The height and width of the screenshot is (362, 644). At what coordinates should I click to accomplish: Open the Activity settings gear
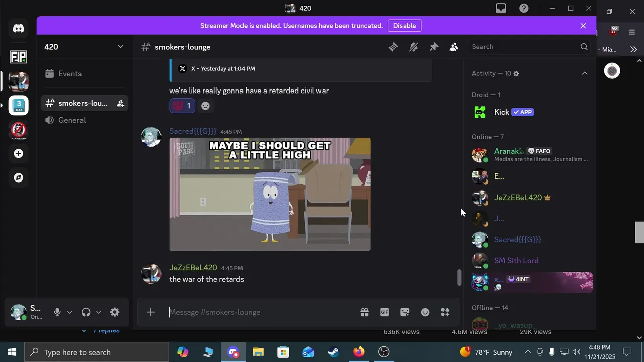(516, 73)
